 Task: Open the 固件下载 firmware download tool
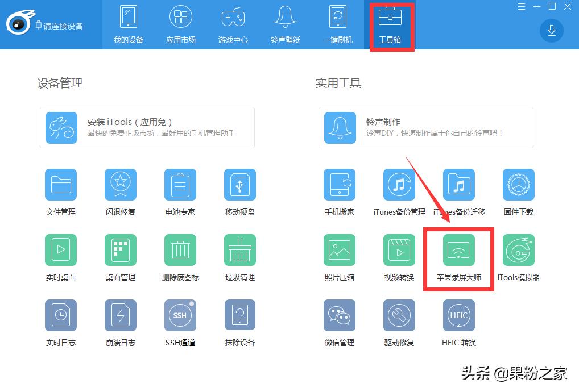click(518, 185)
